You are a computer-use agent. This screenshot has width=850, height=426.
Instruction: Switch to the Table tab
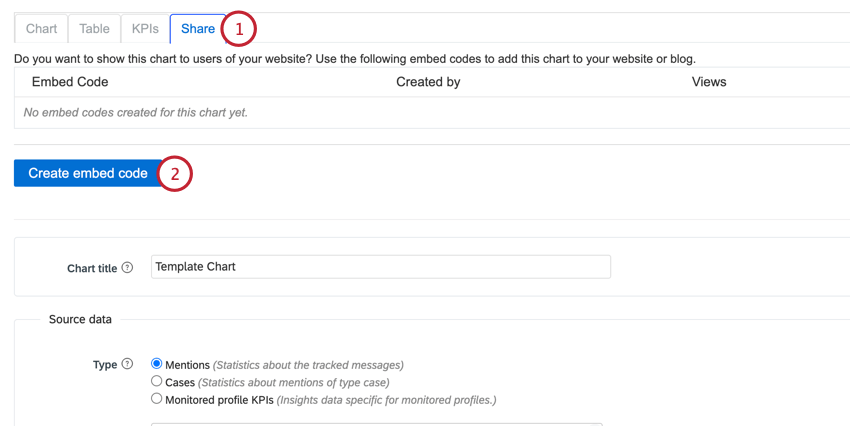click(94, 29)
